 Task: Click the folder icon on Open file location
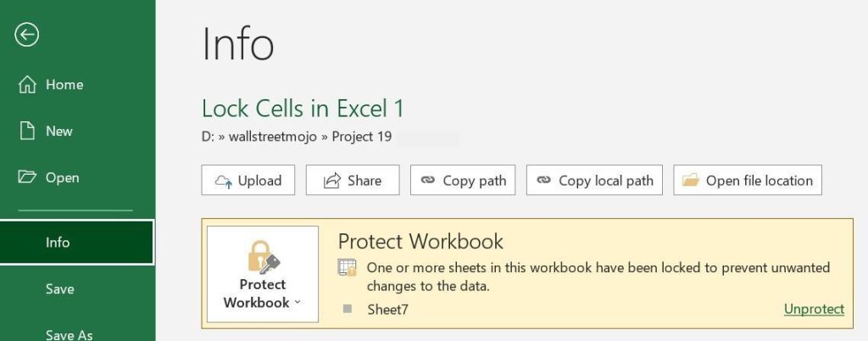(690, 180)
